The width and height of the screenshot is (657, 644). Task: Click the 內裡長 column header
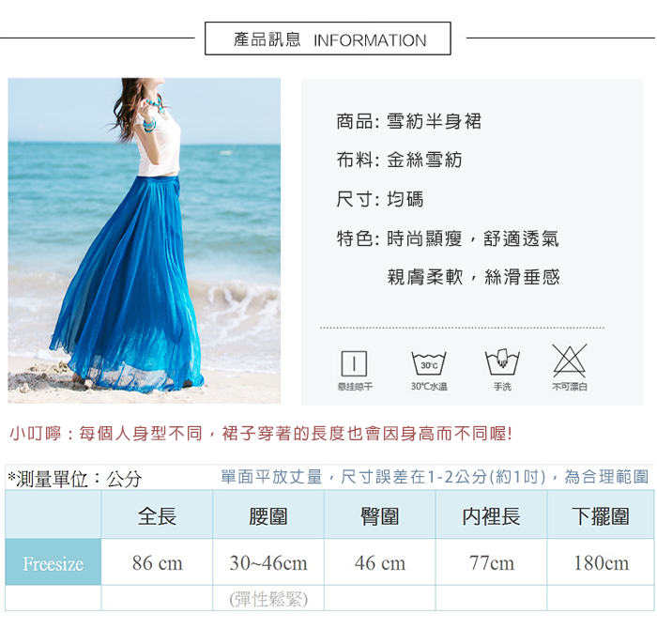coord(491,515)
